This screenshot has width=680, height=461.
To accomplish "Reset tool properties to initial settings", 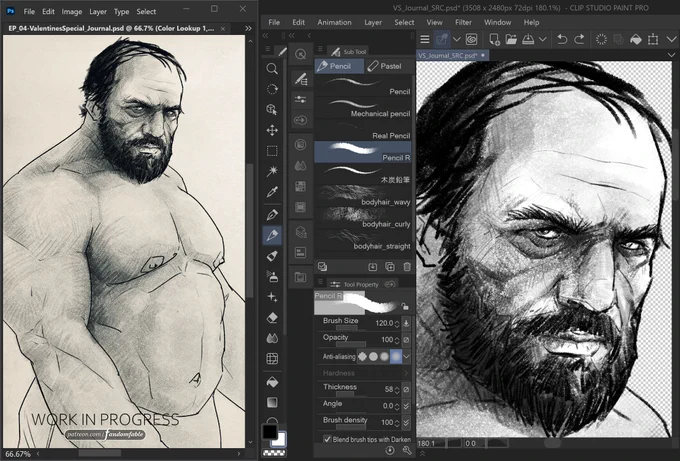I will pos(390,450).
